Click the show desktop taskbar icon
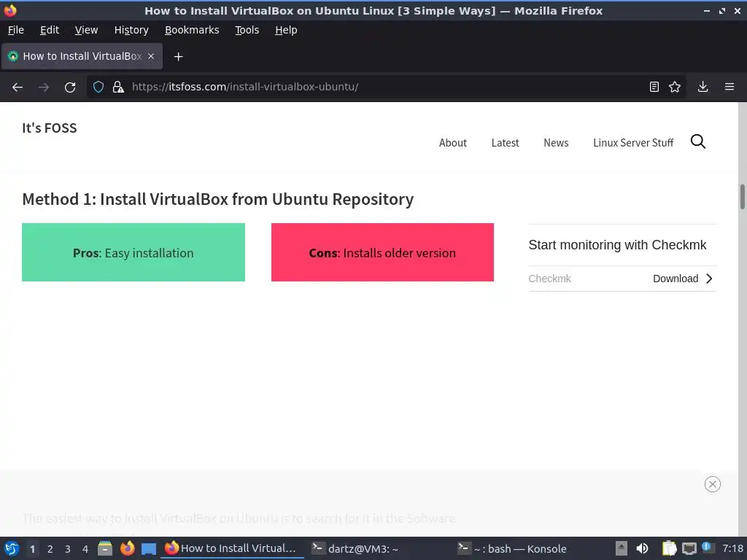 click(149, 548)
